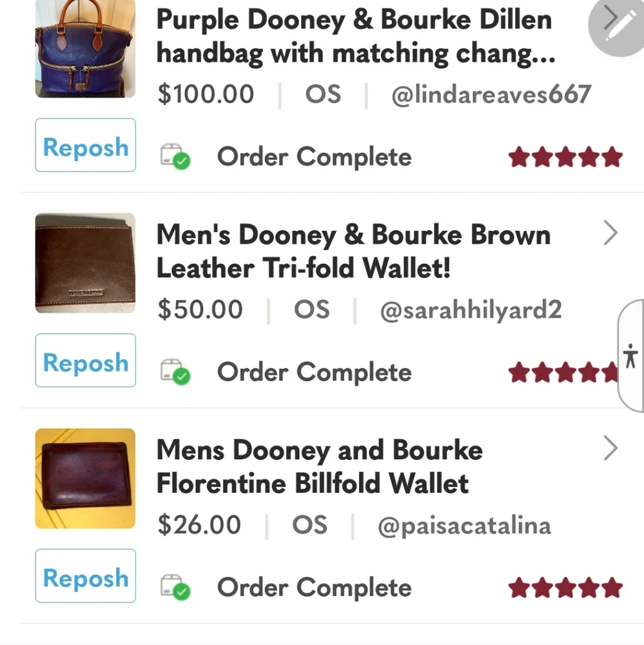Open the brown tri-fold wallet photo
The width and height of the screenshot is (644, 645).
pos(85,263)
